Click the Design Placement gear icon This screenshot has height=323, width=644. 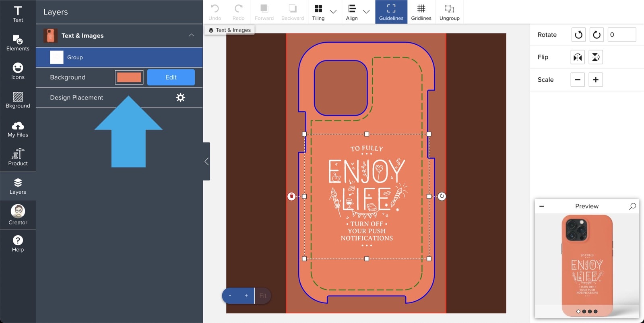tap(180, 97)
